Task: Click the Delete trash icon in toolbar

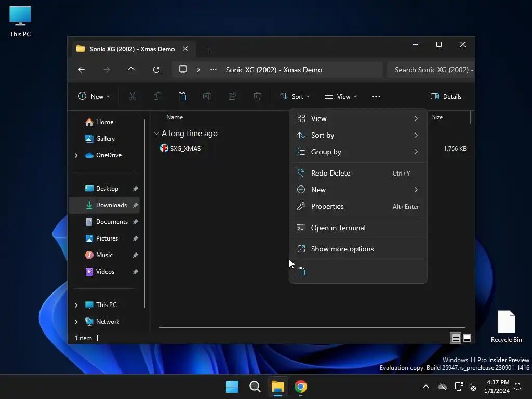Action: [x=257, y=96]
